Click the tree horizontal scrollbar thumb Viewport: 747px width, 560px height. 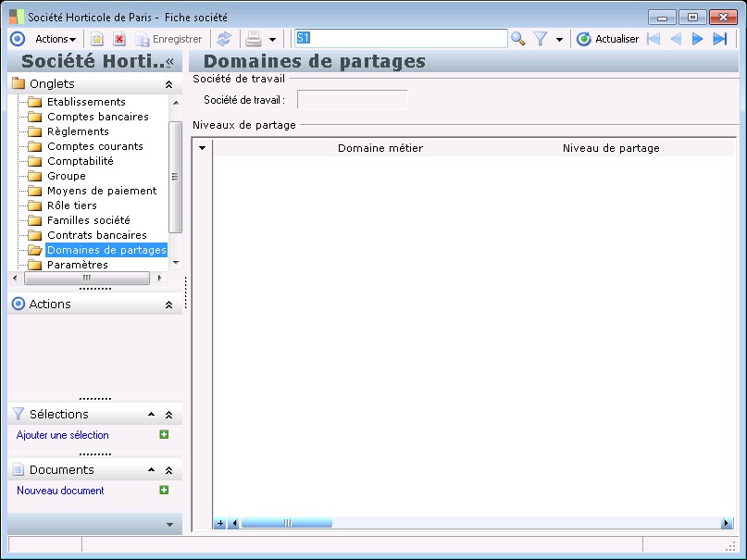point(87,278)
